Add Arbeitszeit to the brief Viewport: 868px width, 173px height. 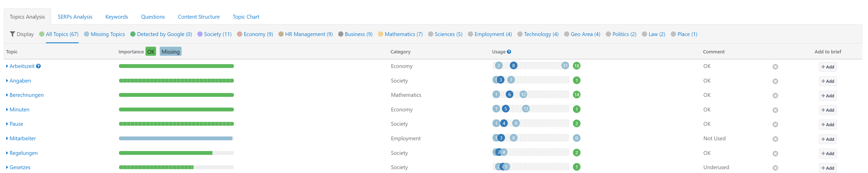[x=828, y=67]
